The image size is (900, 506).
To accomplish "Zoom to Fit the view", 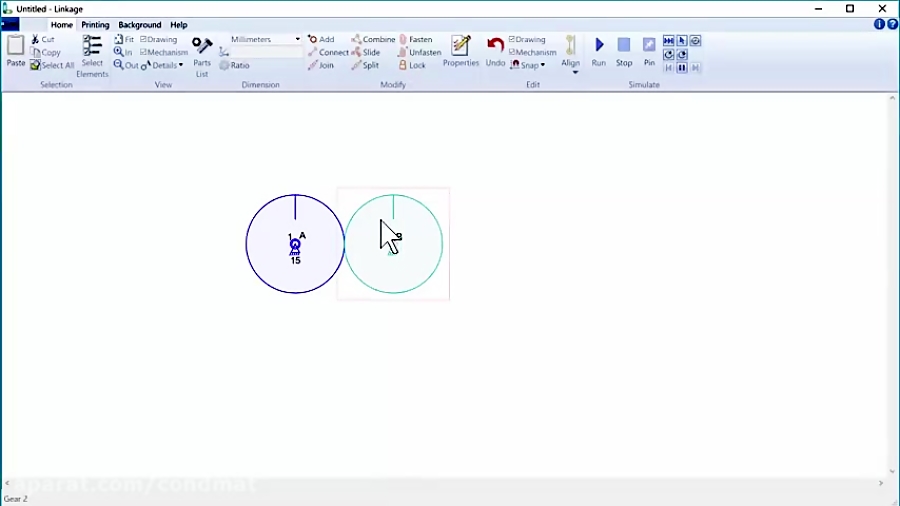I will (x=124, y=39).
